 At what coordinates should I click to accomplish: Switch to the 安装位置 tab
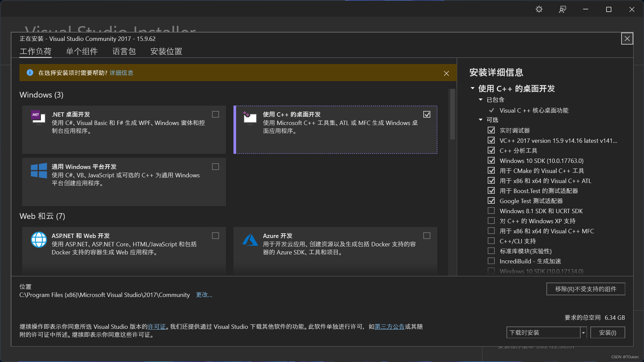166,51
